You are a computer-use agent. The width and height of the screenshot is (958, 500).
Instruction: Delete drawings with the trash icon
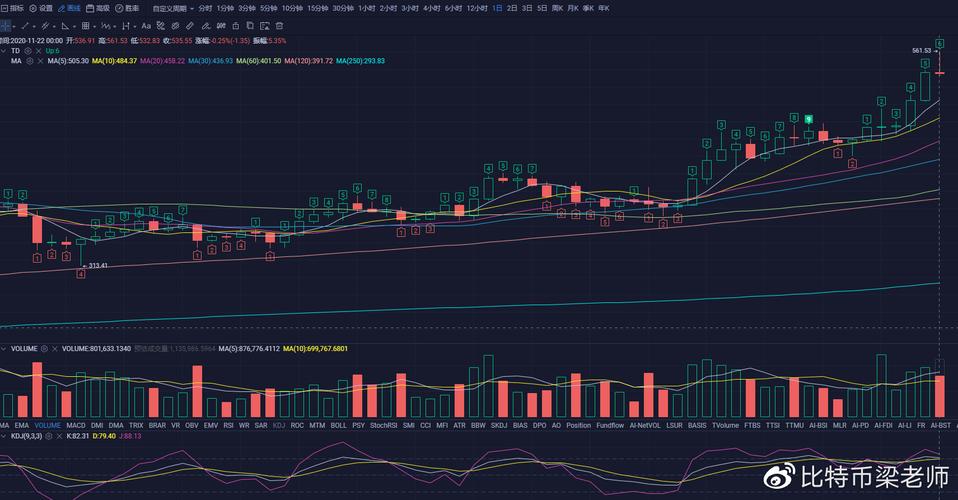tap(279, 26)
